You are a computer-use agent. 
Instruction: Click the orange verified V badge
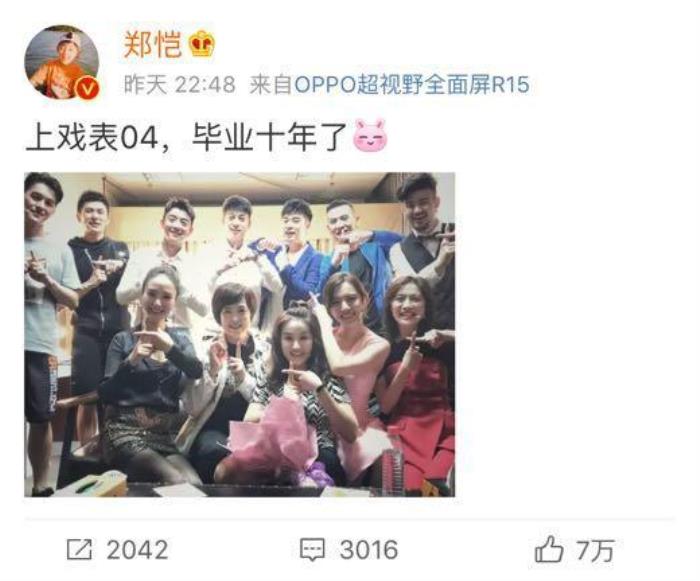click(x=88, y=88)
